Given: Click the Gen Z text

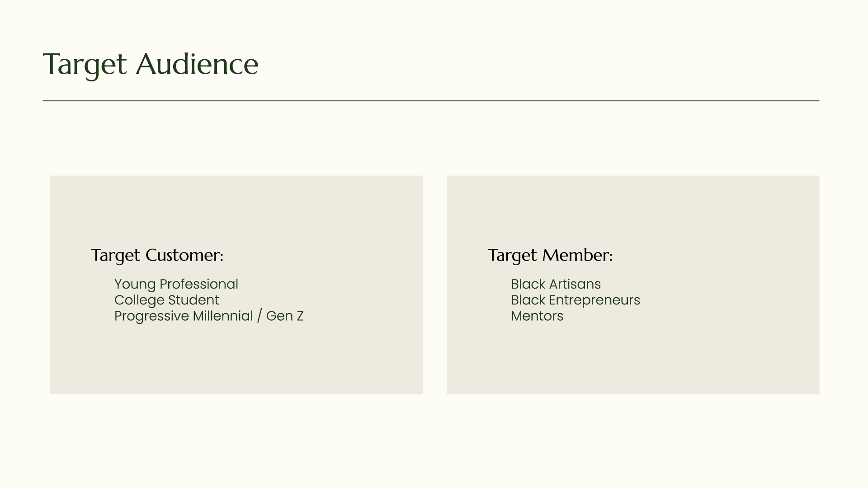Looking at the screenshot, I should 285,316.
